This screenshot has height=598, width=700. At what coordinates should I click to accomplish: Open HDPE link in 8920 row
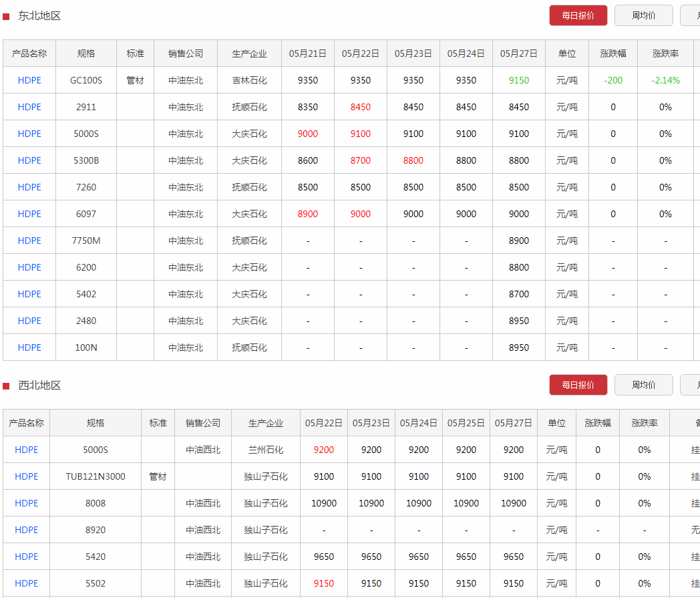[x=26, y=530]
